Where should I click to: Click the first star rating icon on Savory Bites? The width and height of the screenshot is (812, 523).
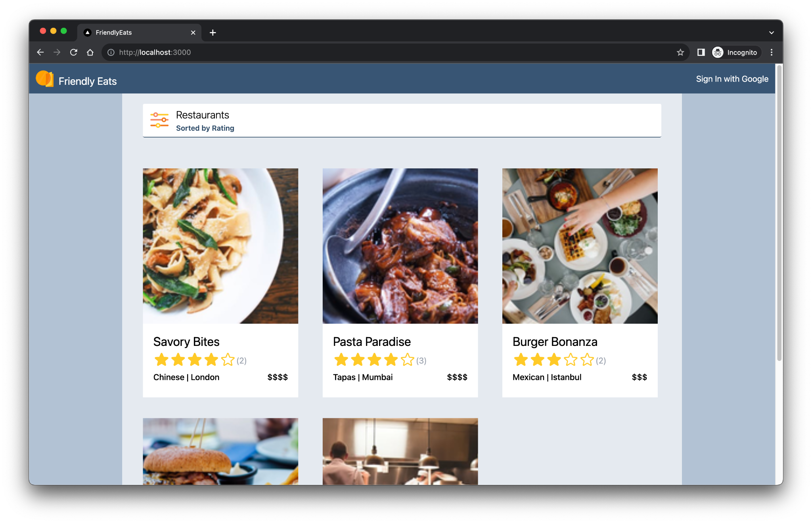(159, 360)
